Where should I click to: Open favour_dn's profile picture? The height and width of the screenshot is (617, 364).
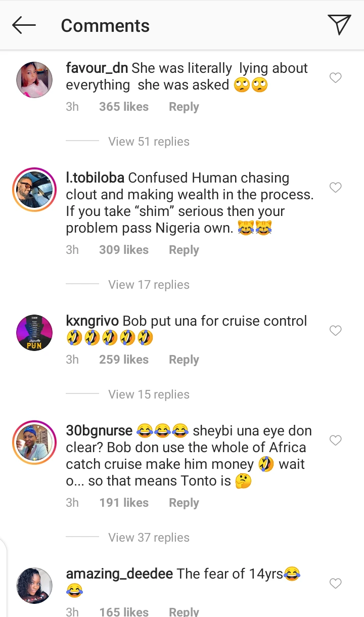click(34, 79)
